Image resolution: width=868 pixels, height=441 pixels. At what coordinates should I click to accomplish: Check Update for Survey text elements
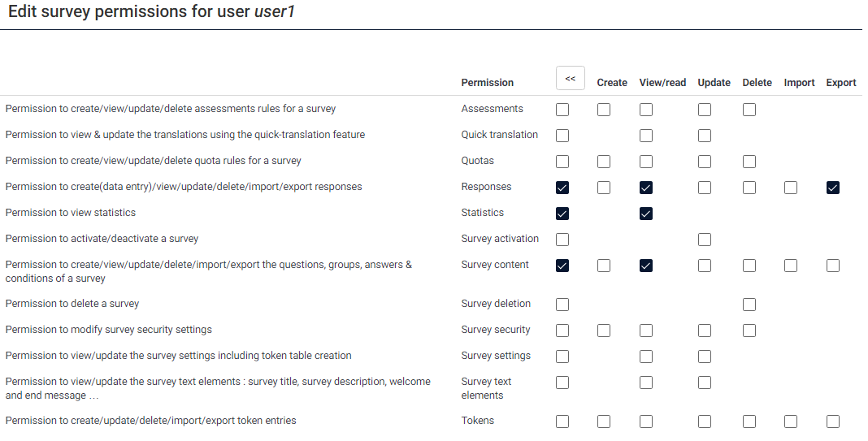point(705,383)
